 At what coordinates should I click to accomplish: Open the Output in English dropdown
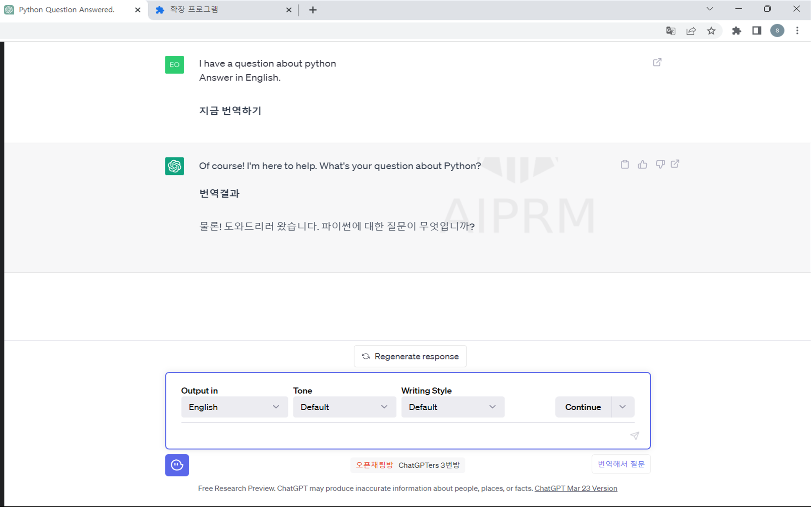click(234, 407)
